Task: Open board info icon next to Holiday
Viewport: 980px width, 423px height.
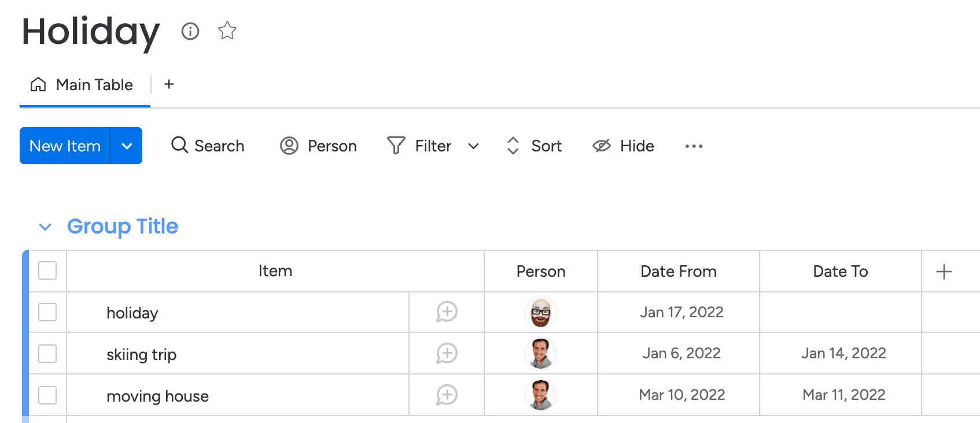Action: click(x=190, y=31)
